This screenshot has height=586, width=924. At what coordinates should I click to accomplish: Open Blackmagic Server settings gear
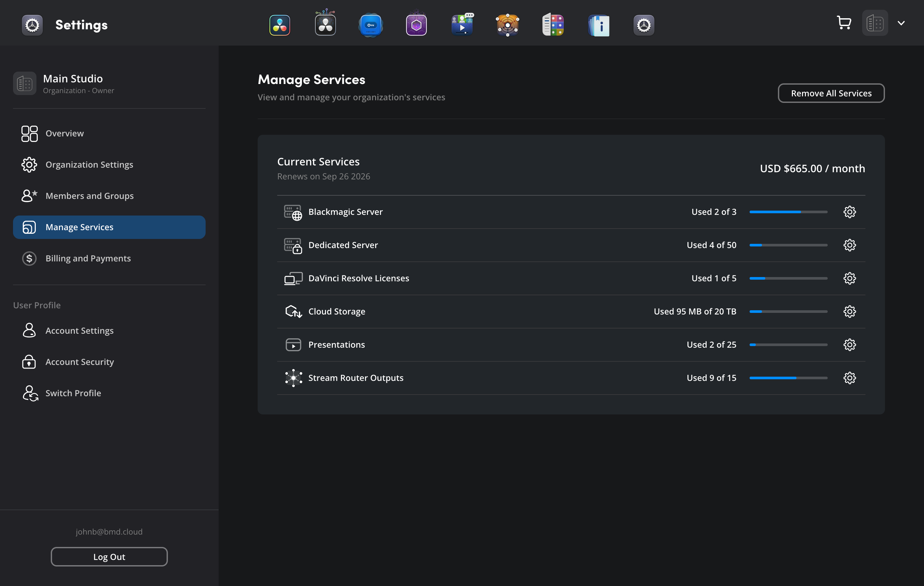pos(849,212)
